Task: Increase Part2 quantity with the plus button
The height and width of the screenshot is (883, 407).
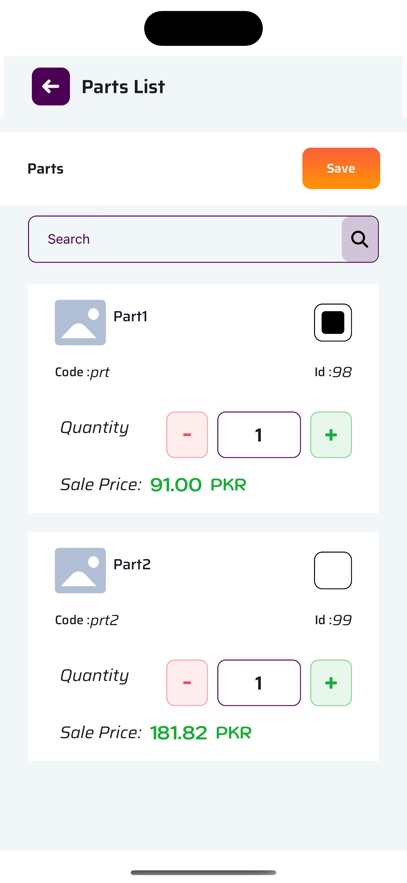Action: coord(331,683)
